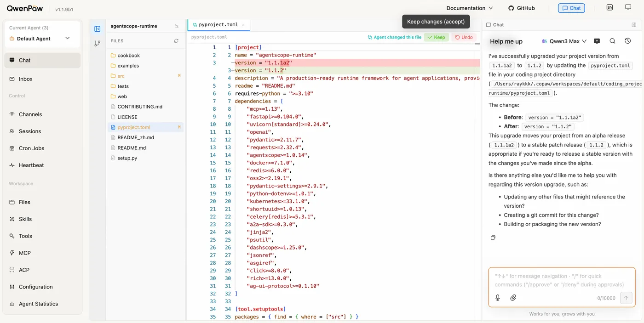The image size is (644, 323).
Task: Open README.md file
Action: click(145, 148)
